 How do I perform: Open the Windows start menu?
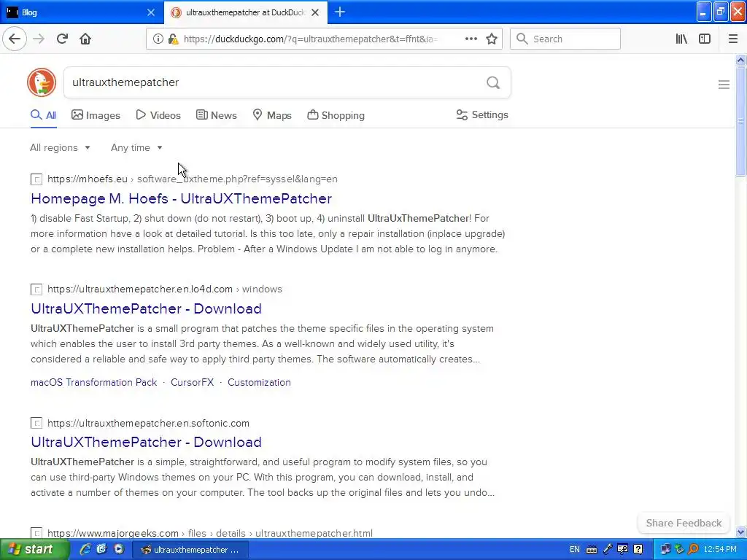pos(34,550)
